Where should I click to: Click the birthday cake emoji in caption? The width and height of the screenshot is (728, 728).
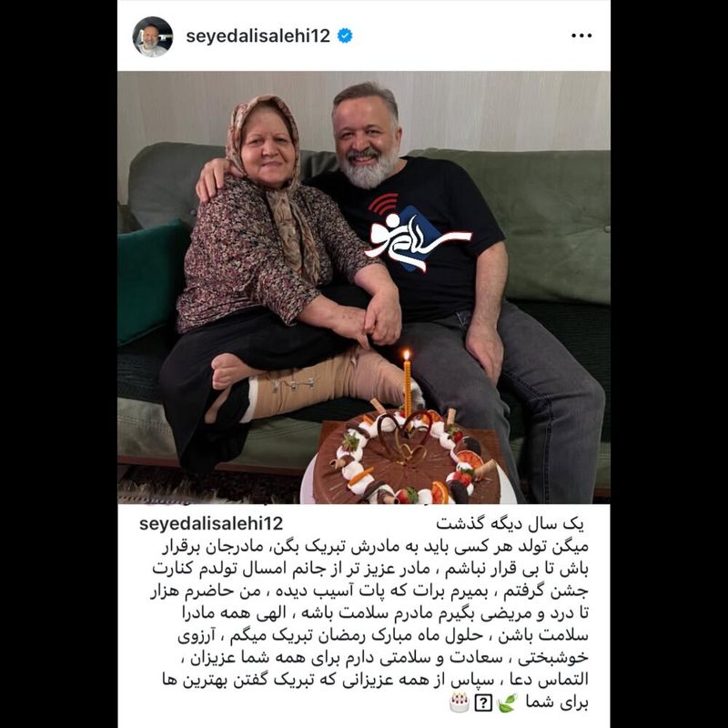tap(460, 703)
